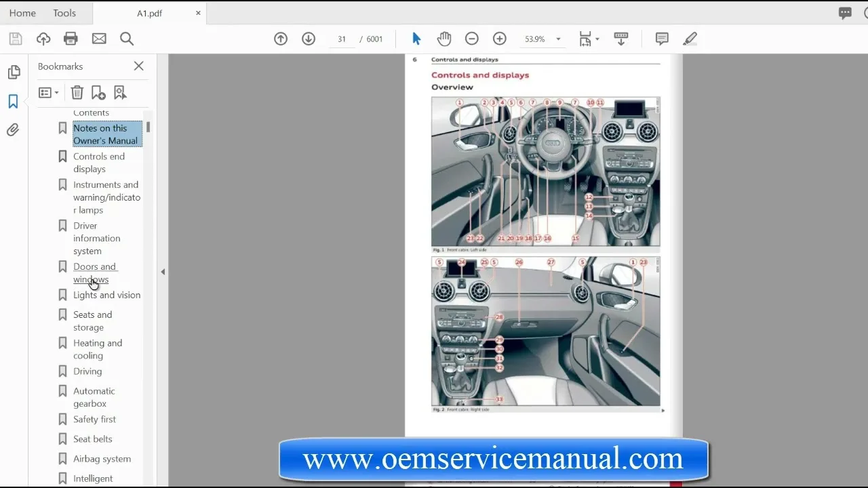868x488 pixels.
Task: Open 'Seats and storage' bookmark
Action: [93, 321]
